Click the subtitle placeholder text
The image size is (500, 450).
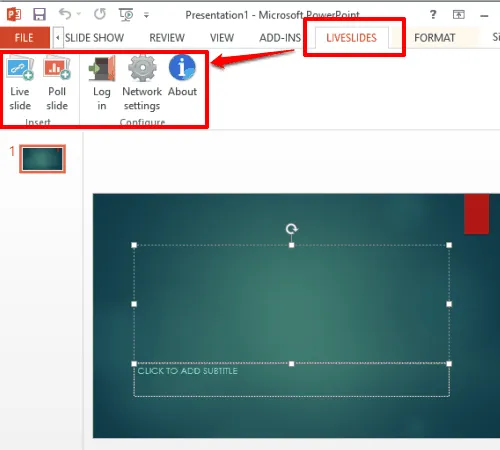click(x=188, y=371)
